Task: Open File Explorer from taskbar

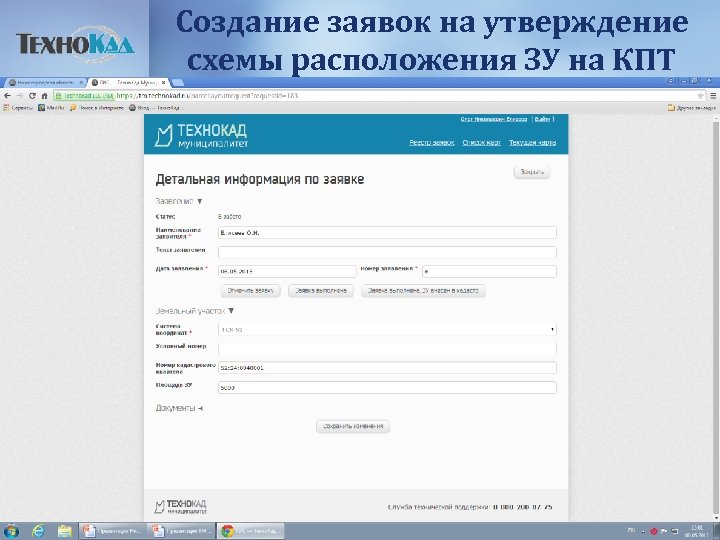Action: [x=65, y=531]
